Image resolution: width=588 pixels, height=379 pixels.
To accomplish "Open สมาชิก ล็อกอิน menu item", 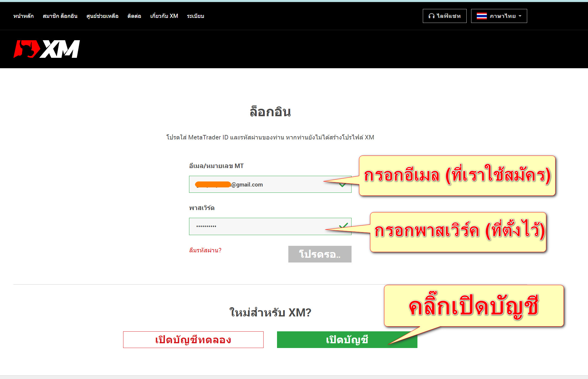I will point(60,16).
